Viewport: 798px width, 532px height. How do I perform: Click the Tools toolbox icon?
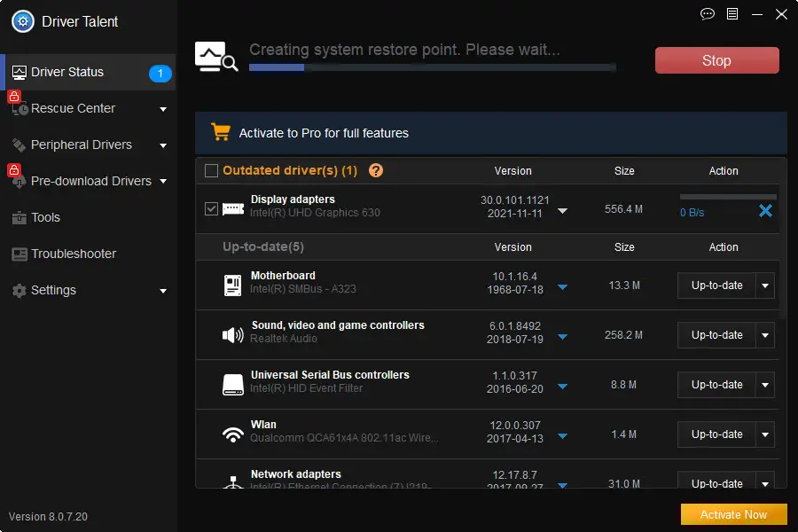19,218
